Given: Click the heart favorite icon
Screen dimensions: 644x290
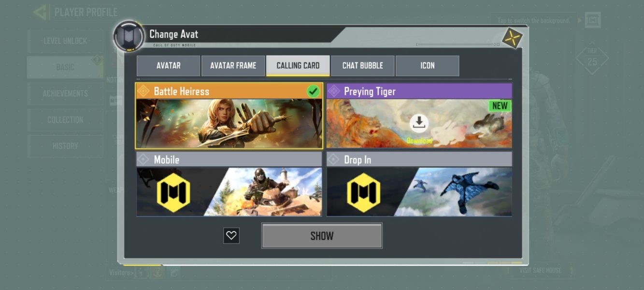Looking at the screenshot, I should coord(231,236).
